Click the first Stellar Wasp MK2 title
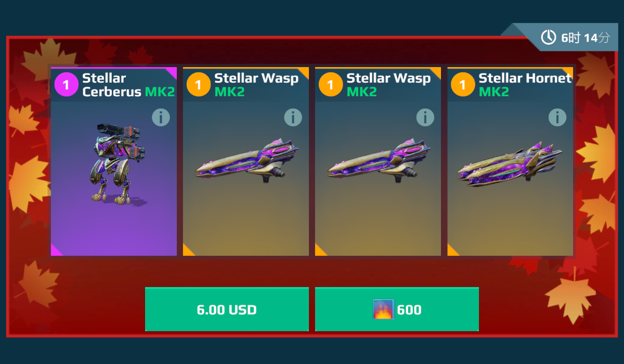 click(x=256, y=85)
